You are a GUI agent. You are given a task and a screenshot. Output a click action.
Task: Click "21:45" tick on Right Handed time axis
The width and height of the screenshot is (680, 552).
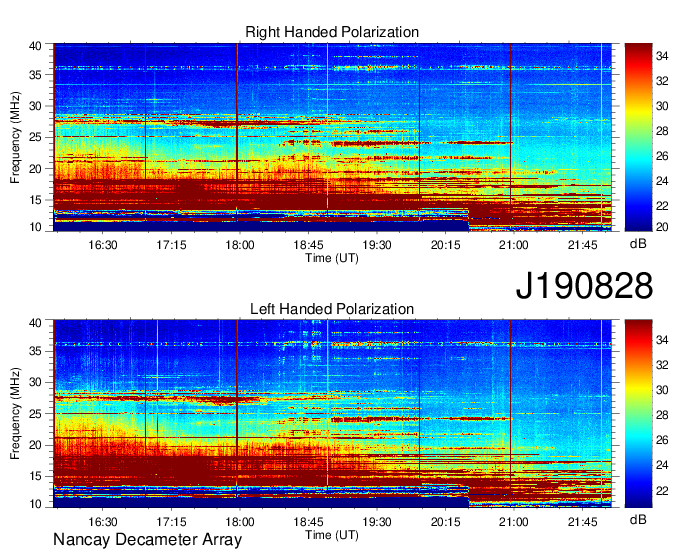click(582, 245)
